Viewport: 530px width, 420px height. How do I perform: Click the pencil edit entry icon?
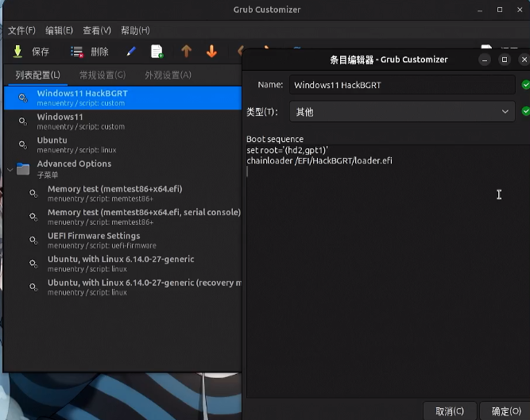[132, 52]
